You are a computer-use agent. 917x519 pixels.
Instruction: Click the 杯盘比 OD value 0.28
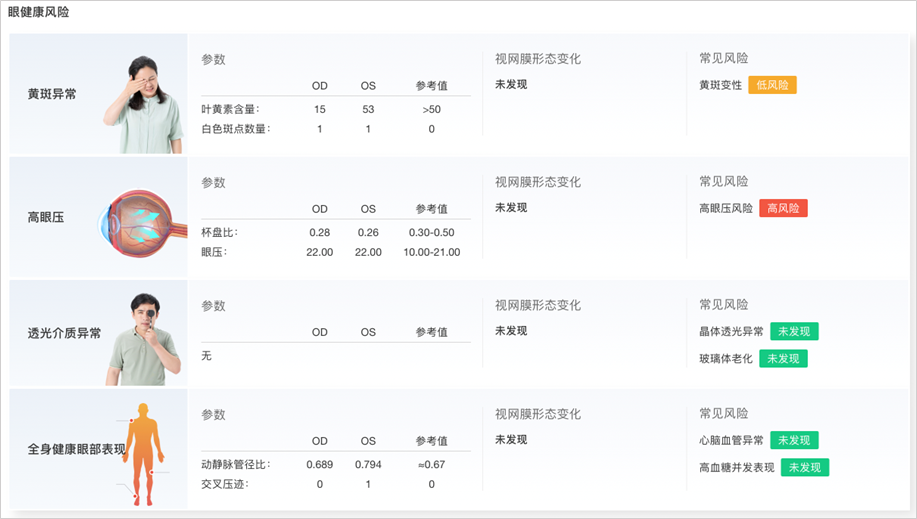(319, 232)
